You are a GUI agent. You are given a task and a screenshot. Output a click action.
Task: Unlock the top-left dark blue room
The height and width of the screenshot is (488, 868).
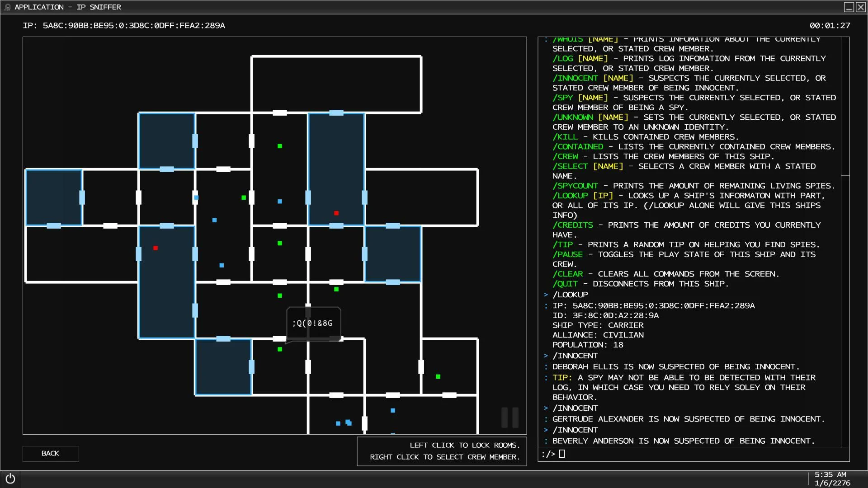point(167,141)
